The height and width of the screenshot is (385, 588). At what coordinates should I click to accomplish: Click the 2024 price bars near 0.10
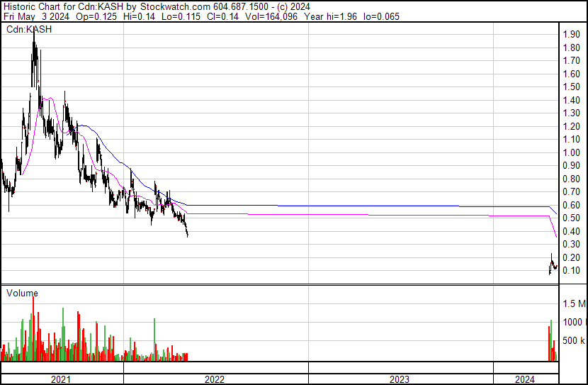point(553,266)
